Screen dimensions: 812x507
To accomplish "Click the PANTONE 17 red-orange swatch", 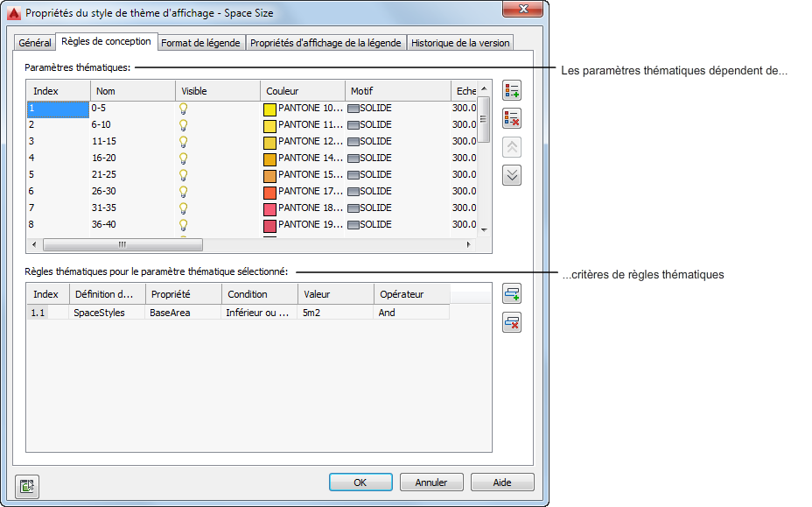I will [x=269, y=193].
